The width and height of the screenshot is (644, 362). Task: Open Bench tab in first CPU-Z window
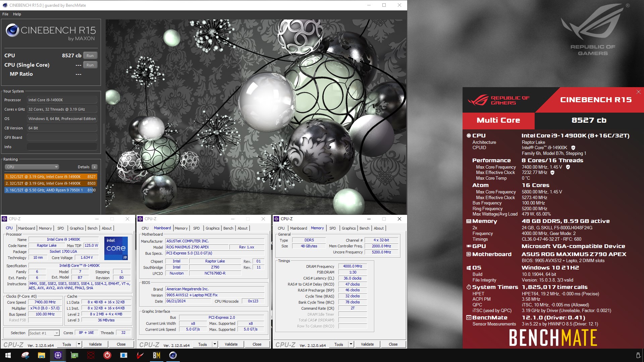pos(93,228)
